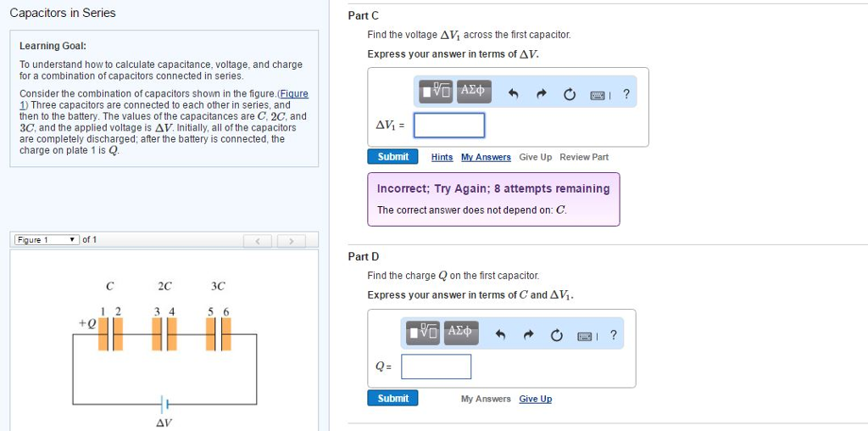Open keyboard icon in Part D toolbar
Viewport: 868px width, 431px height.
(x=585, y=336)
